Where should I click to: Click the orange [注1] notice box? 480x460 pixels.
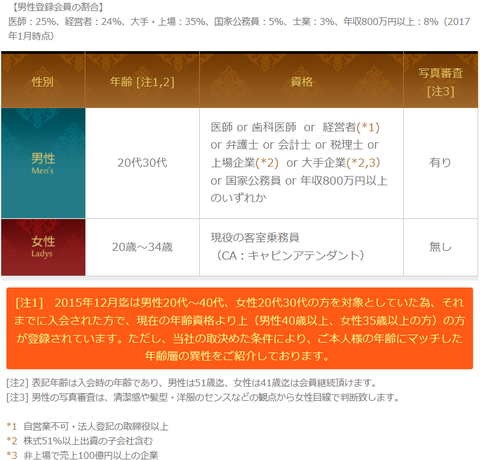pyautogui.click(x=239, y=328)
